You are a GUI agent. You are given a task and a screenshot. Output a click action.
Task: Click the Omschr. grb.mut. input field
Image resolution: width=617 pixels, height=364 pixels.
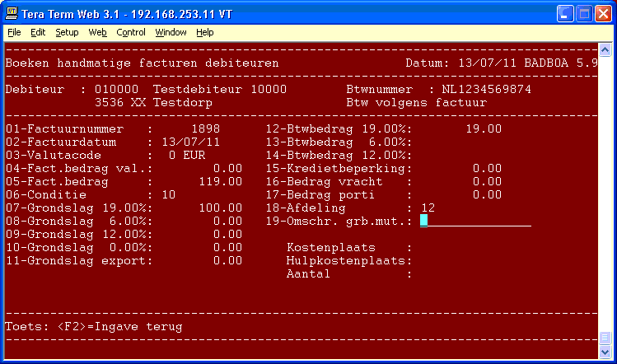point(476,221)
